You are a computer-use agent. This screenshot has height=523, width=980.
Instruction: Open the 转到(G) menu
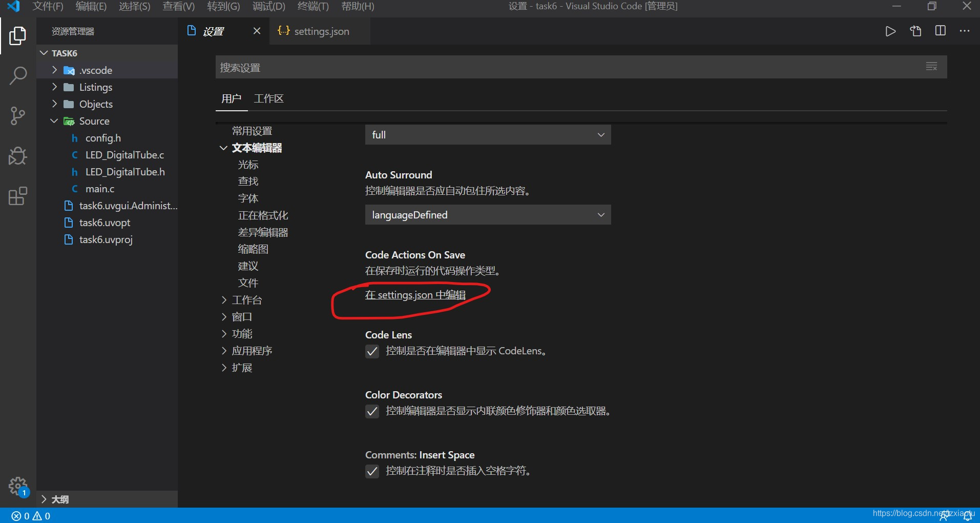(223, 6)
